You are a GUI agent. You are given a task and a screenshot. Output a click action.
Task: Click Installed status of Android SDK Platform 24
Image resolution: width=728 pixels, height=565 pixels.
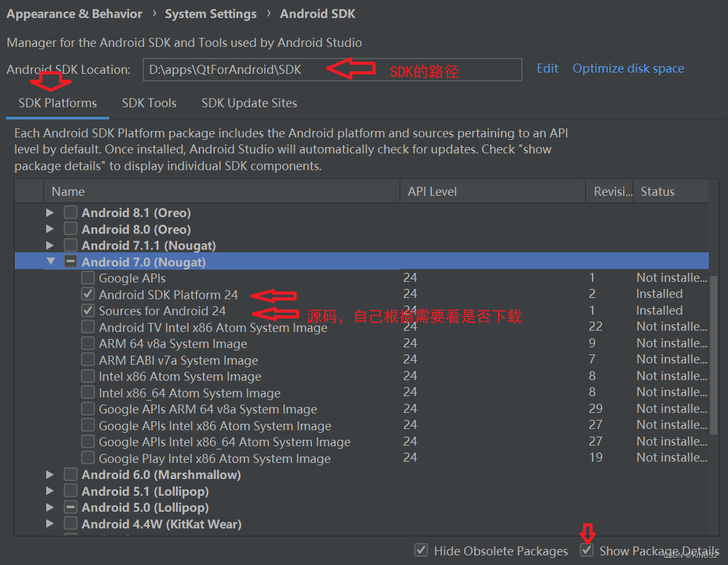tap(659, 294)
